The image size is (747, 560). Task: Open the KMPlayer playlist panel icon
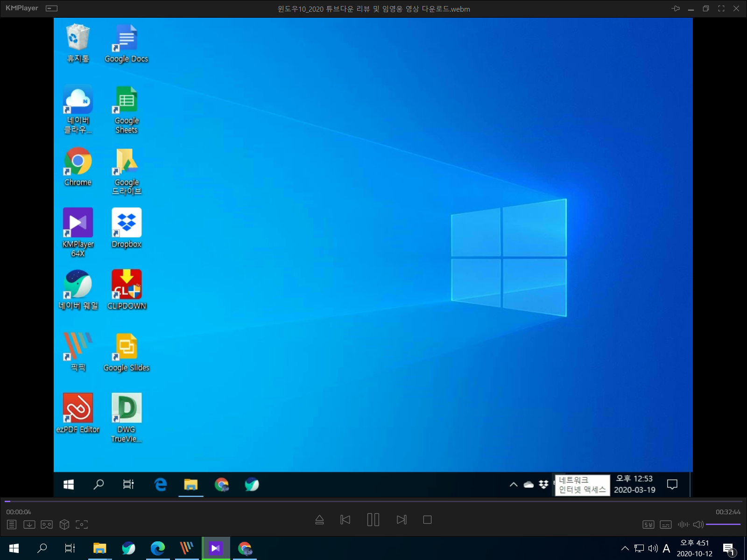pos(12,525)
